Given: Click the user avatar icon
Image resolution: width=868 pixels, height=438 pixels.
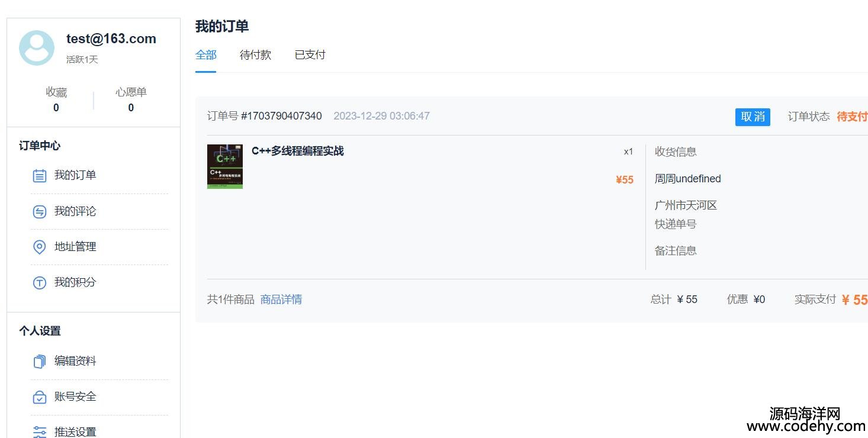Looking at the screenshot, I should click(37, 48).
